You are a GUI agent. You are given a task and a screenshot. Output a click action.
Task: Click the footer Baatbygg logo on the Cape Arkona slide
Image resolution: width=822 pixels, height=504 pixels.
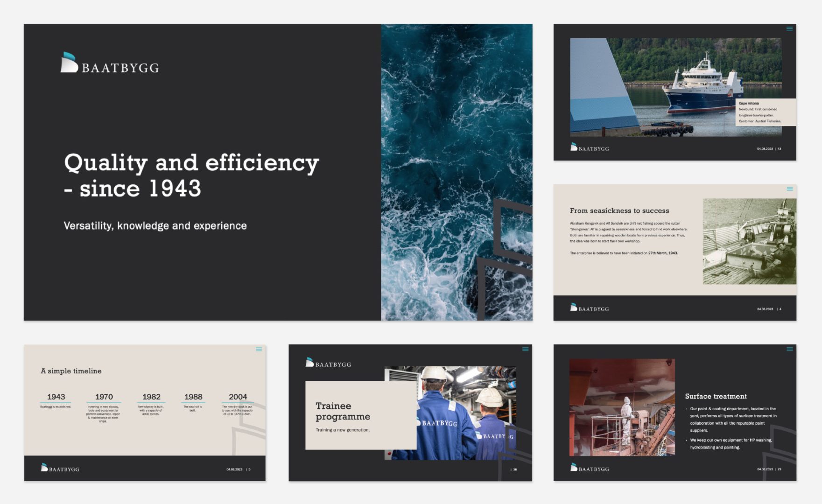[x=590, y=147]
